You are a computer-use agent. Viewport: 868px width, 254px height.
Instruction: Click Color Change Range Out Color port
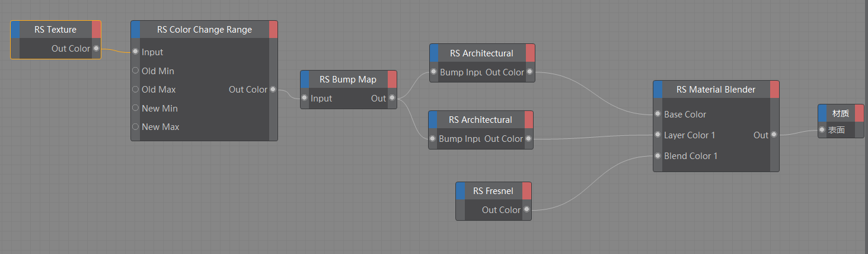click(x=273, y=90)
